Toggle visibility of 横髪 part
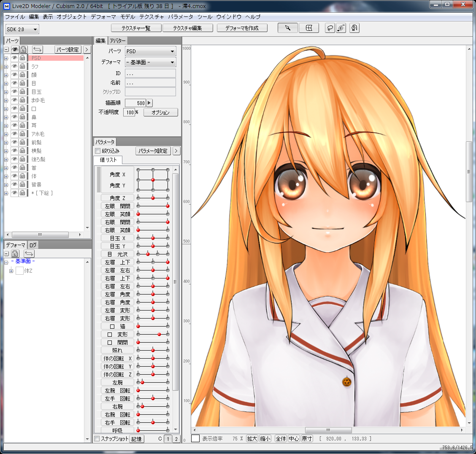The width and height of the screenshot is (476, 454). tap(14, 151)
